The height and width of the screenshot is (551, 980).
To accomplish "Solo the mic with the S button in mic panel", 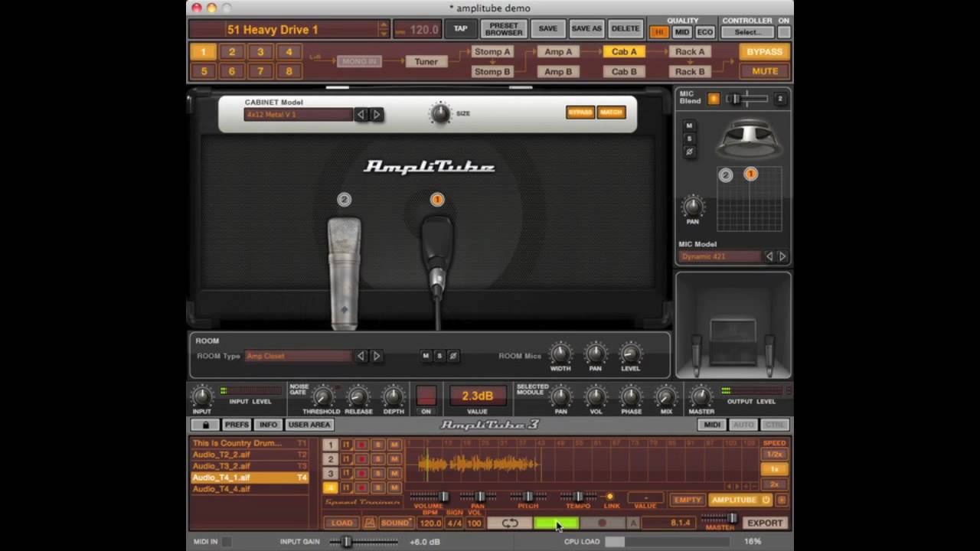I will coord(689,139).
